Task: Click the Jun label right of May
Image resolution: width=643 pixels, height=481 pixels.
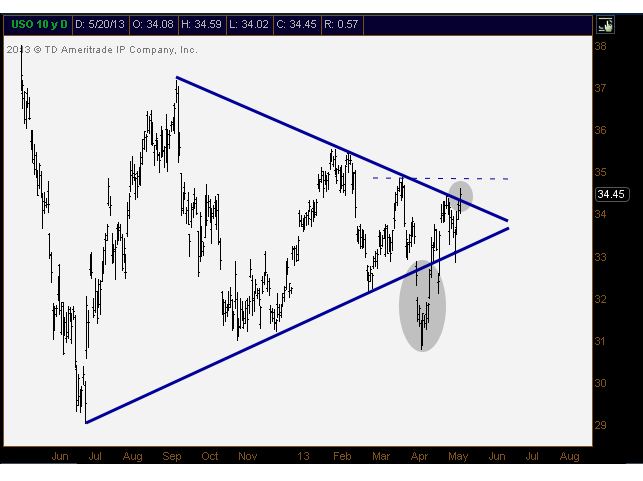Action: (x=497, y=456)
